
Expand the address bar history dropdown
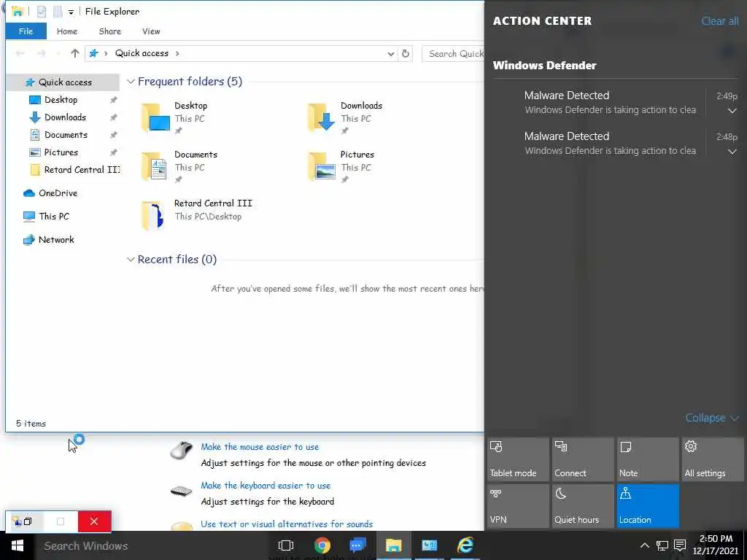pyautogui.click(x=391, y=54)
